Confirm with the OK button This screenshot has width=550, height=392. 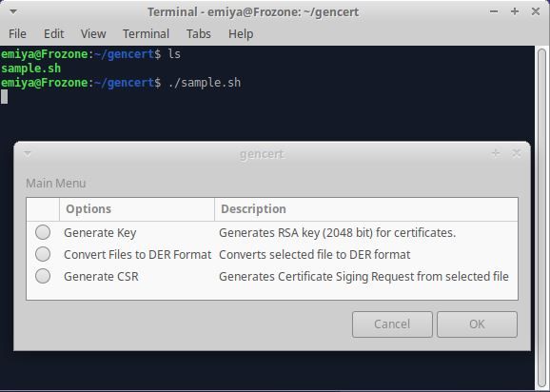tap(477, 324)
